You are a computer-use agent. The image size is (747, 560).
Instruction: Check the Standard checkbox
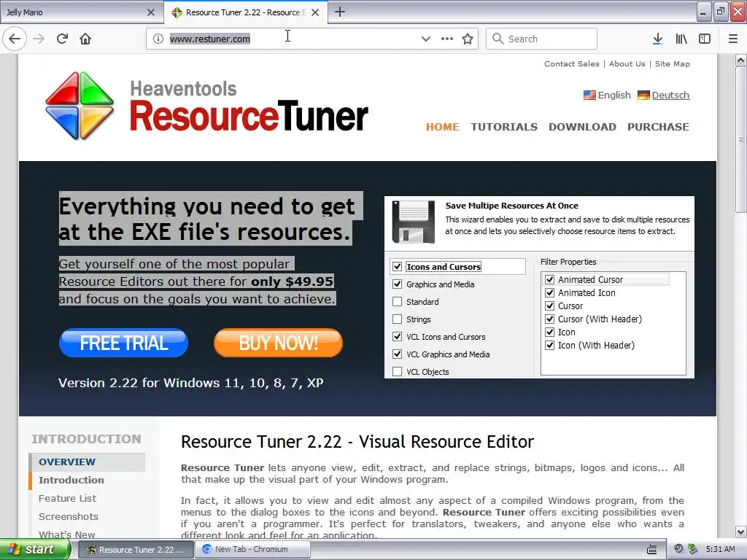[x=398, y=302]
